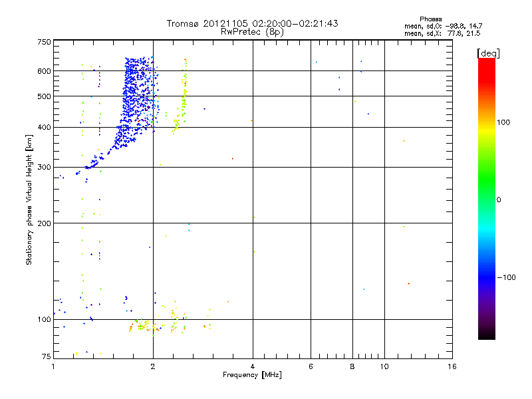Click the y-axis '75' tick label
Image resolution: width=532 pixels, height=399 pixels.
(46, 356)
